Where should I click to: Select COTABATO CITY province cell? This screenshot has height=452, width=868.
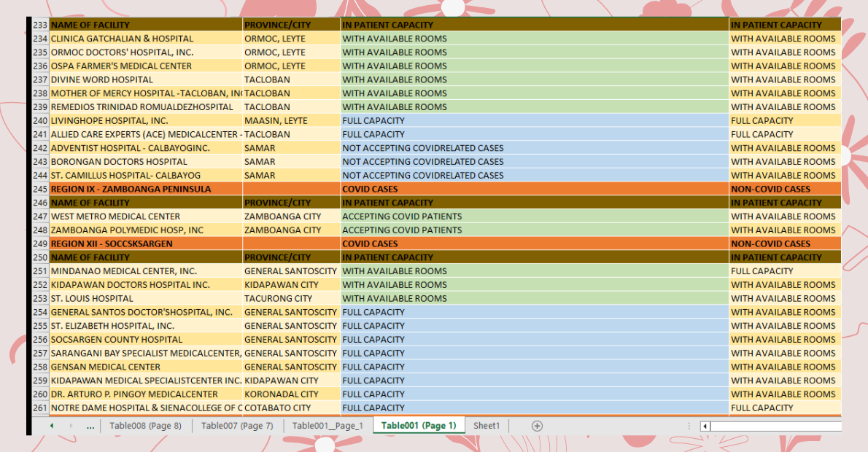click(291, 408)
